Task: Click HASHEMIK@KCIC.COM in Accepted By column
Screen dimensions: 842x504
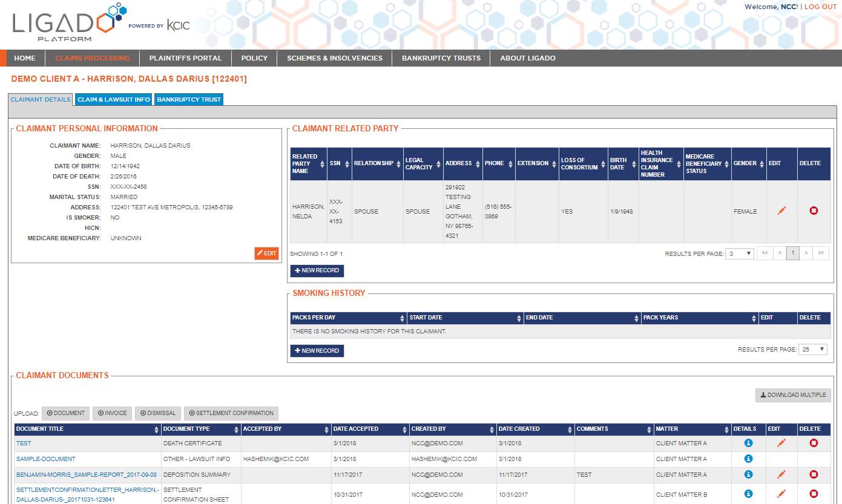Action: coord(276,459)
